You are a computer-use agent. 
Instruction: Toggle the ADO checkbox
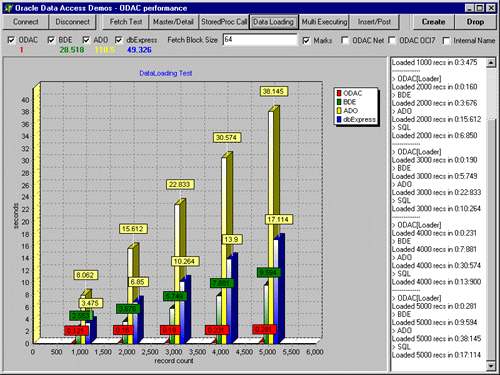86,40
